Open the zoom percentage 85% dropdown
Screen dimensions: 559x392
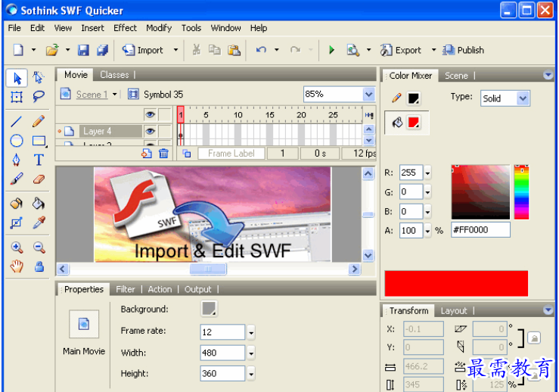[368, 95]
